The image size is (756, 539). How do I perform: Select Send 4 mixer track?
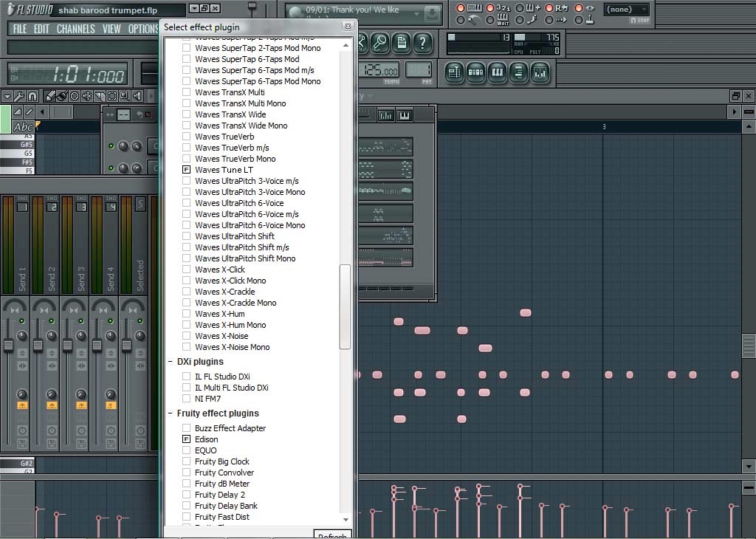pos(103,323)
